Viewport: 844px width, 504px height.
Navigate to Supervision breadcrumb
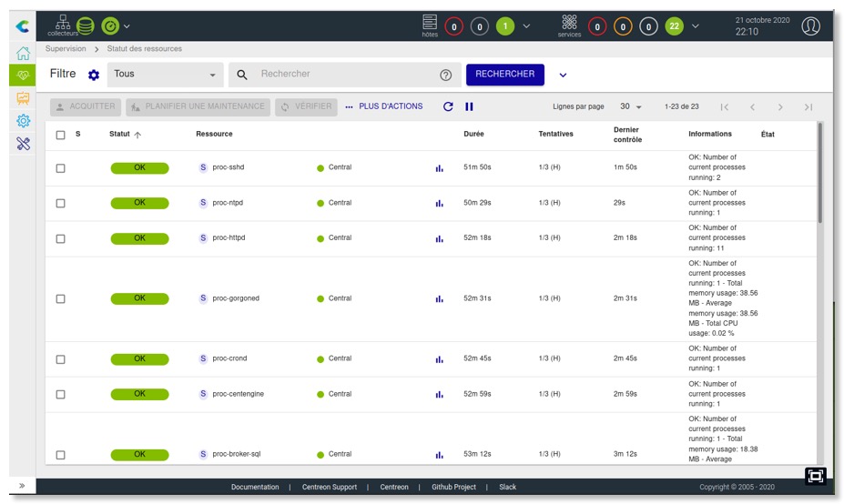pyautogui.click(x=66, y=49)
